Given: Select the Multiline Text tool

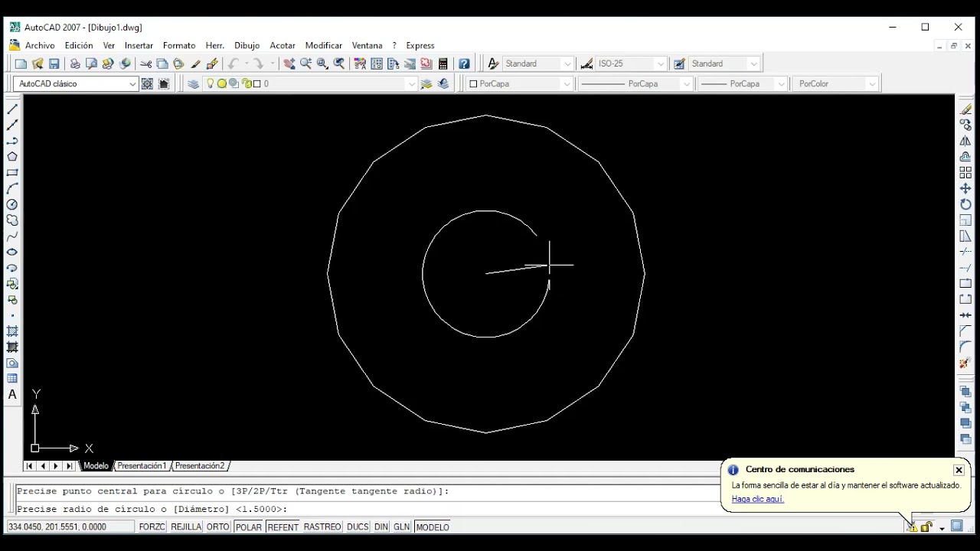Looking at the screenshot, I should tap(12, 395).
